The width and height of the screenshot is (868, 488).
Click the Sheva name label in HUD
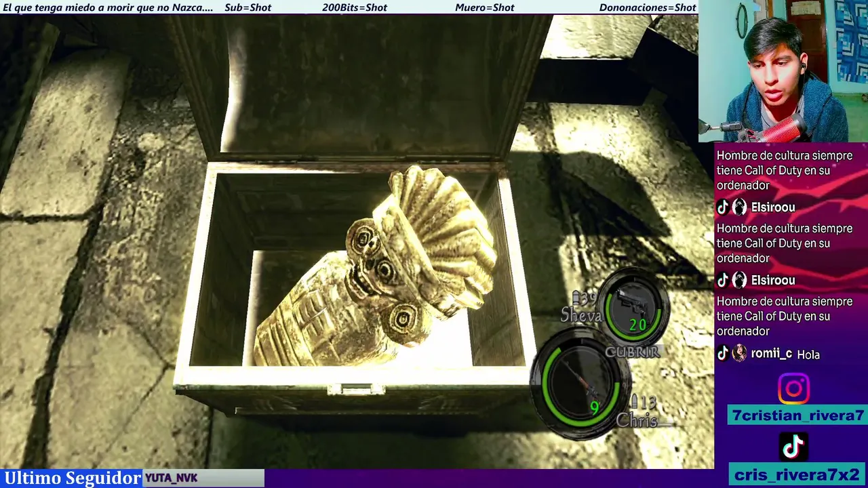581,315
